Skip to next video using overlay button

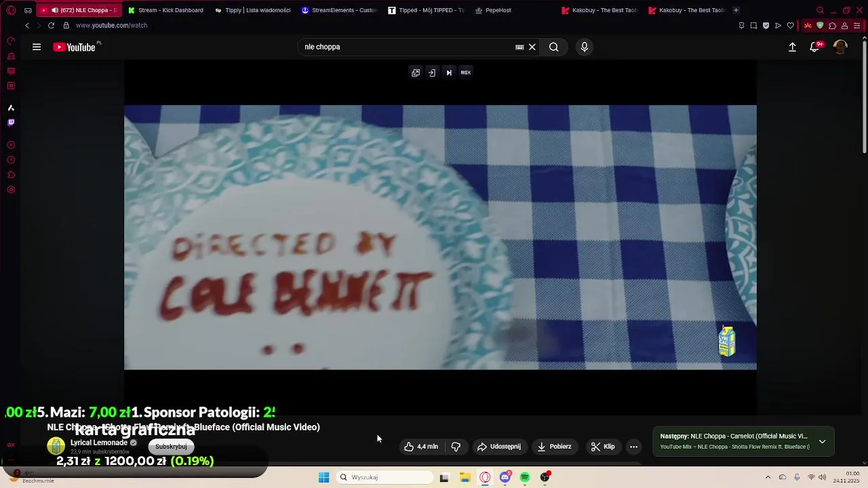point(449,73)
